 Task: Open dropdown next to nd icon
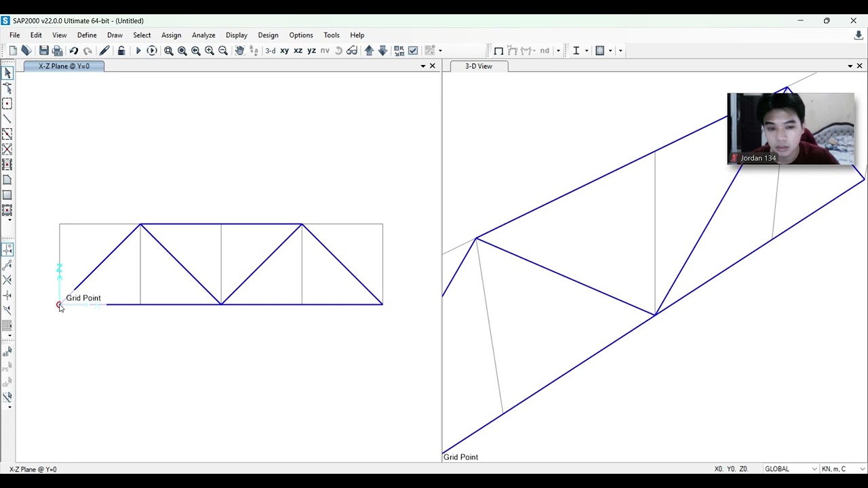tap(559, 51)
